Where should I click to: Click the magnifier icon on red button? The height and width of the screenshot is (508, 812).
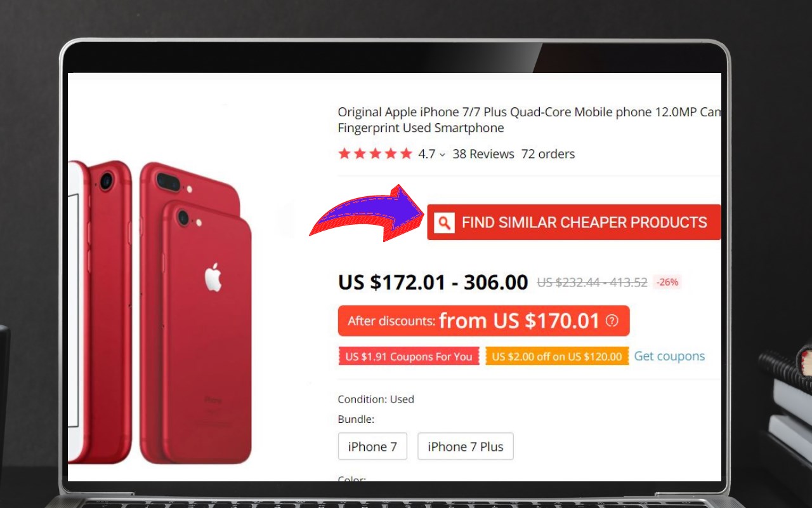pos(445,223)
